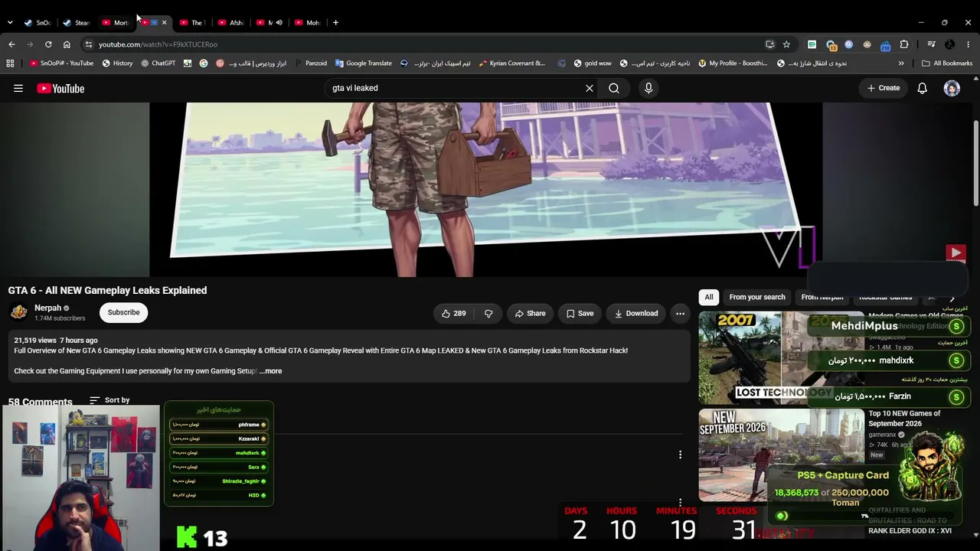Open the Nerpah channel avatar
The width and height of the screenshot is (980, 551).
(18, 312)
